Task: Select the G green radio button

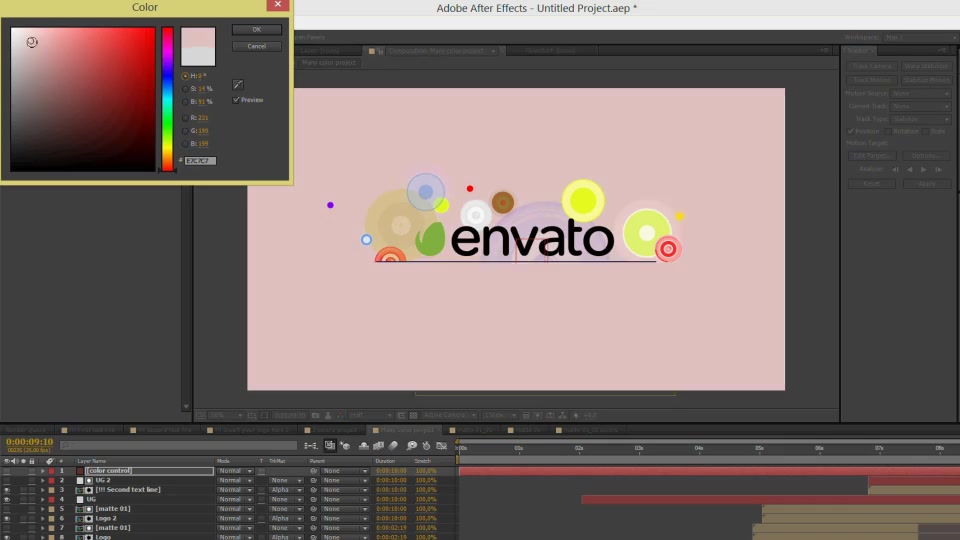Action: [x=186, y=130]
